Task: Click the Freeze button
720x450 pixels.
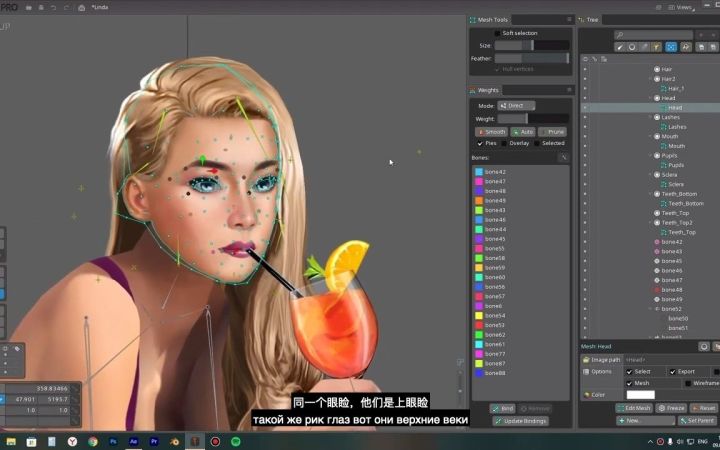Action: (x=671, y=408)
